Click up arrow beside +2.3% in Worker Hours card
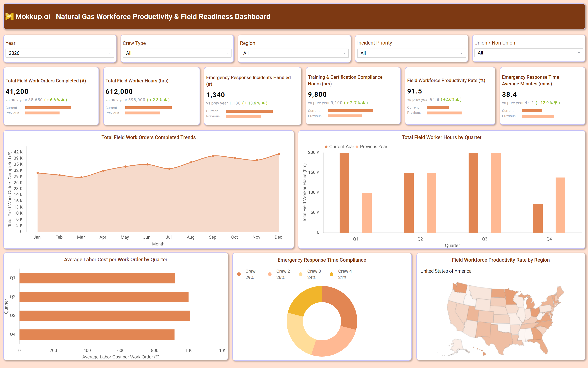 click(165, 100)
